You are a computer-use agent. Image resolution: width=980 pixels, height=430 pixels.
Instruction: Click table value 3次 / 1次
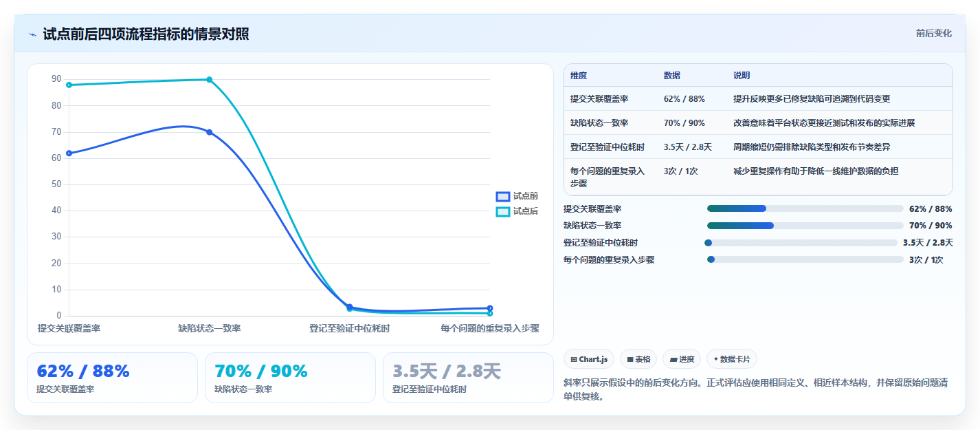click(x=681, y=171)
